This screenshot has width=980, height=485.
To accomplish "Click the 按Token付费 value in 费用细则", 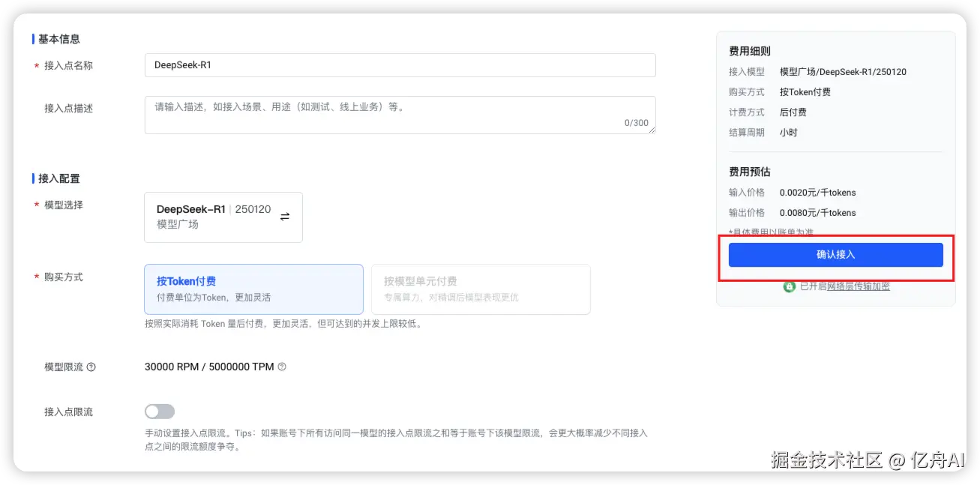I will click(x=805, y=92).
